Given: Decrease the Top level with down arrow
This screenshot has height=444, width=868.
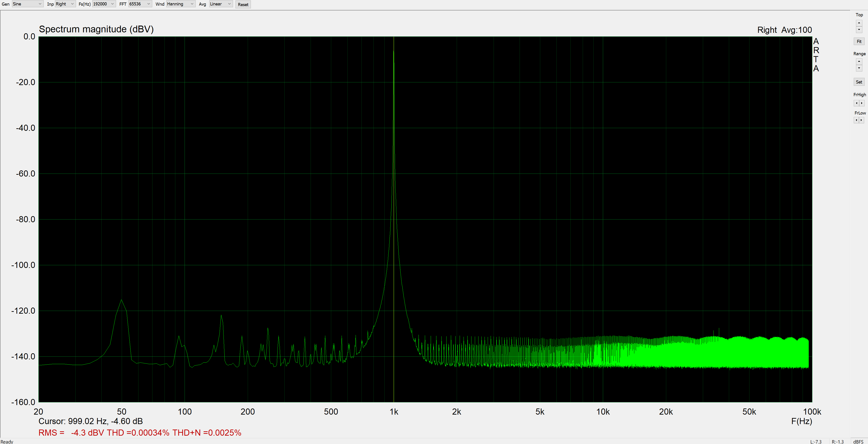Looking at the screenshot, I should (x=859, y=30).
